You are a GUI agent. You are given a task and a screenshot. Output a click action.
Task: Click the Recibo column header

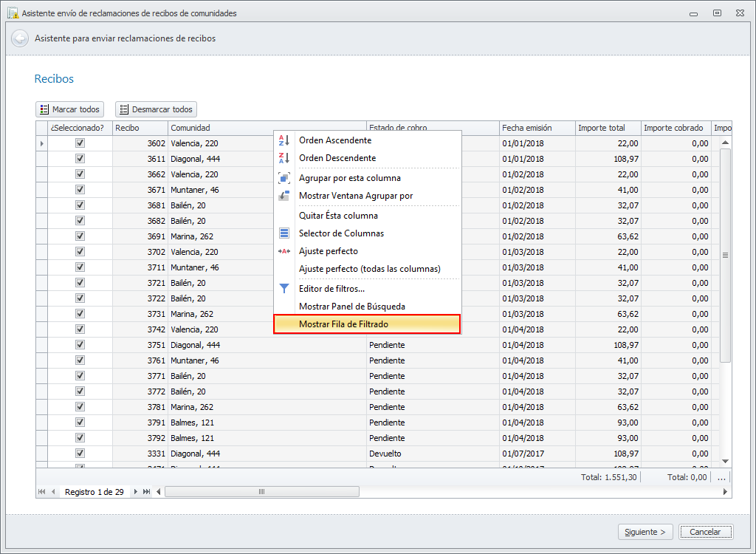point(140,128)
